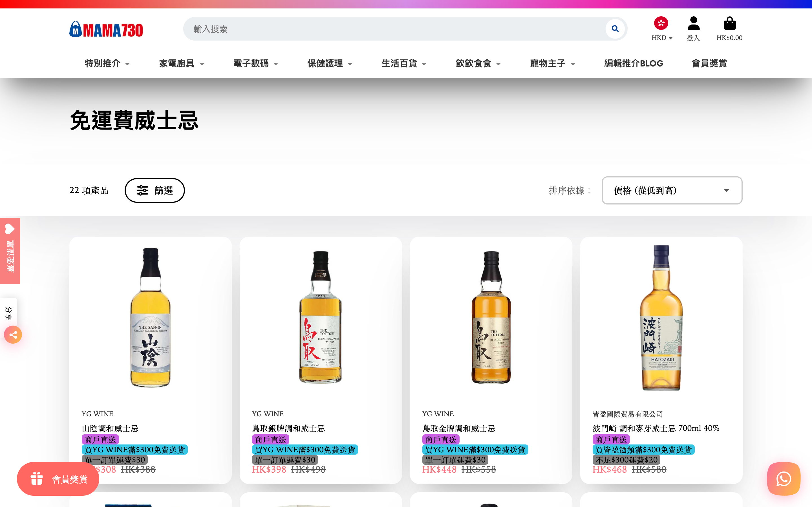Open the shopping bag cart icon

[729, 23]
